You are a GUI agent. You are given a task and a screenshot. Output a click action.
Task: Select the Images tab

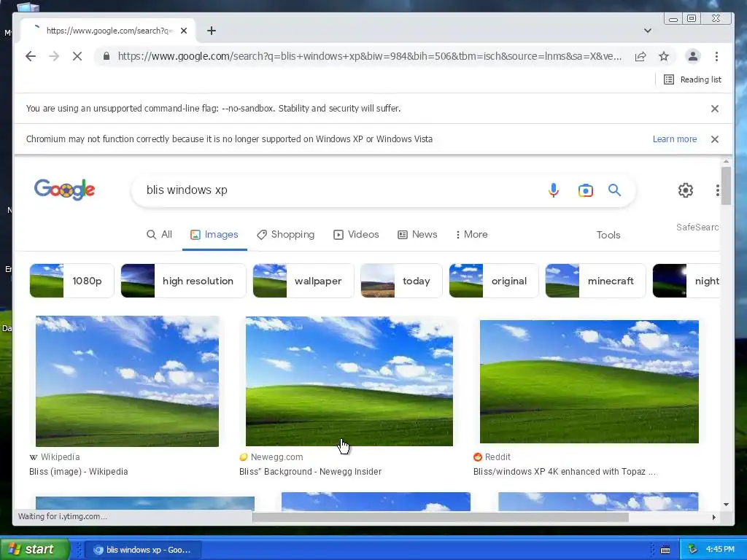point(214,234)
